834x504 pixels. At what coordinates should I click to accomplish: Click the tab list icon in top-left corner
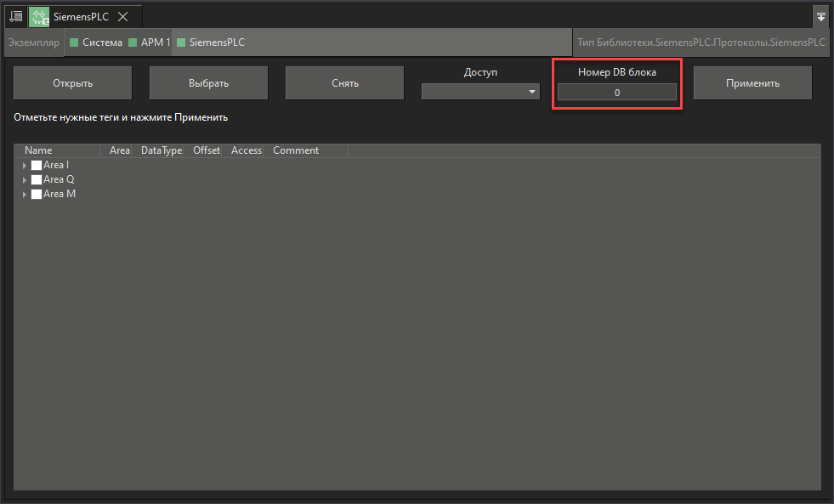coord(14,15)
